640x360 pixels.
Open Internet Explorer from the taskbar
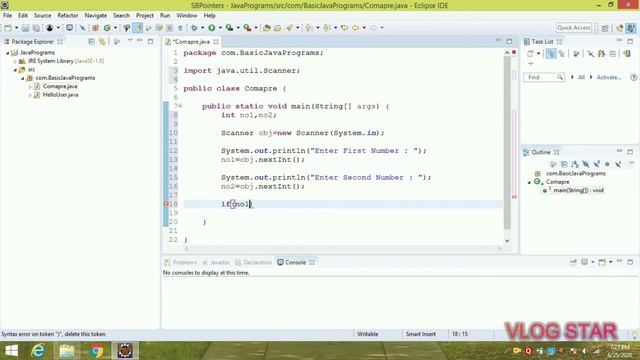click(x=38, y=351)
